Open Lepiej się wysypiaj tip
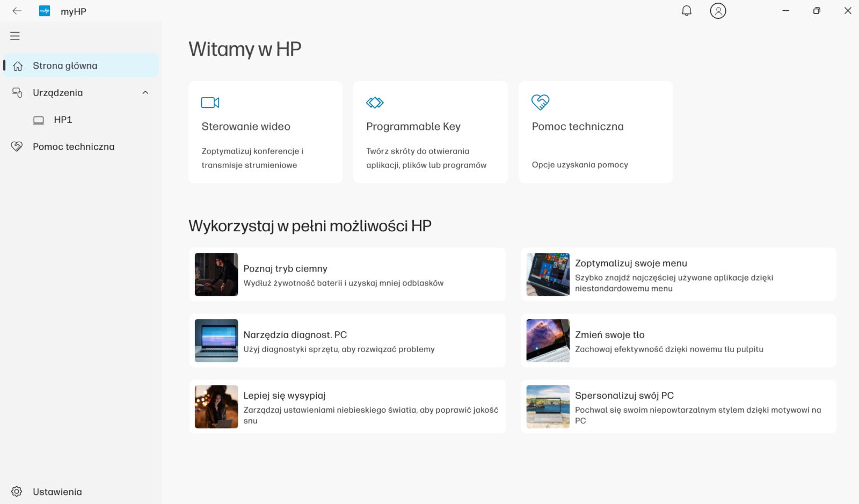The height and width of the screenshot is (504, 859). pyautogui.click(x=284, y=396)
